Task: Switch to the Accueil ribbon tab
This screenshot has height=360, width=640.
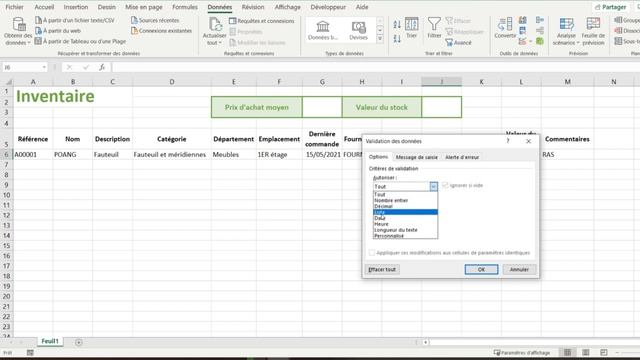Action: tap(44, 7)
